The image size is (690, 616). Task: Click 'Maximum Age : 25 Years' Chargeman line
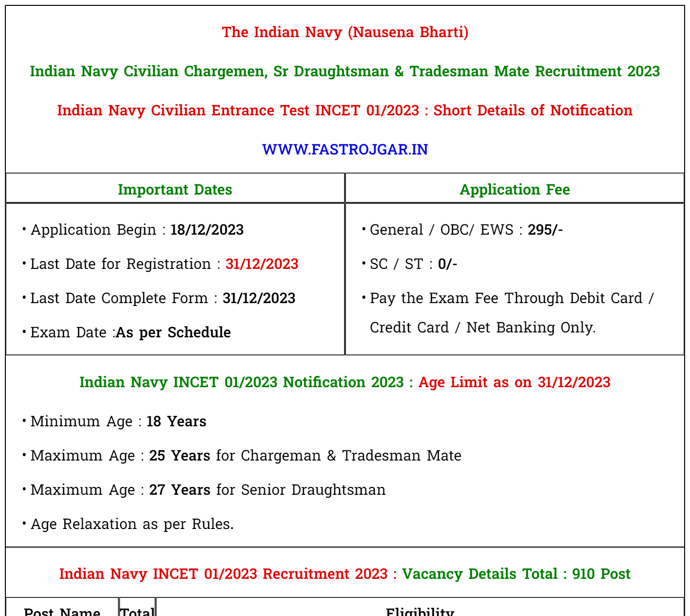click(x=246, y=456)
